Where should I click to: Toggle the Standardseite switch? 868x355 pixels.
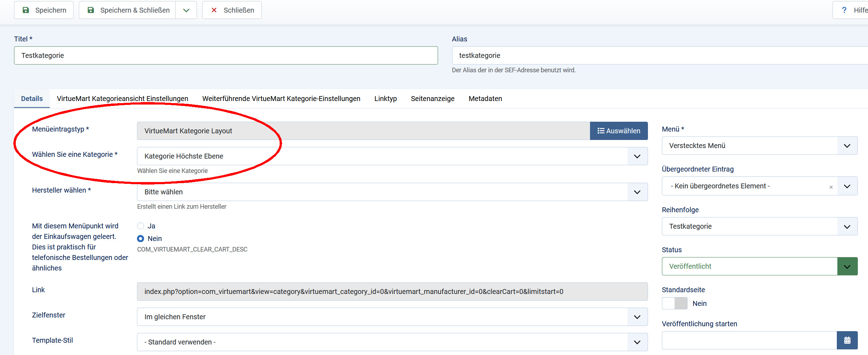click(x=675, y=303)
